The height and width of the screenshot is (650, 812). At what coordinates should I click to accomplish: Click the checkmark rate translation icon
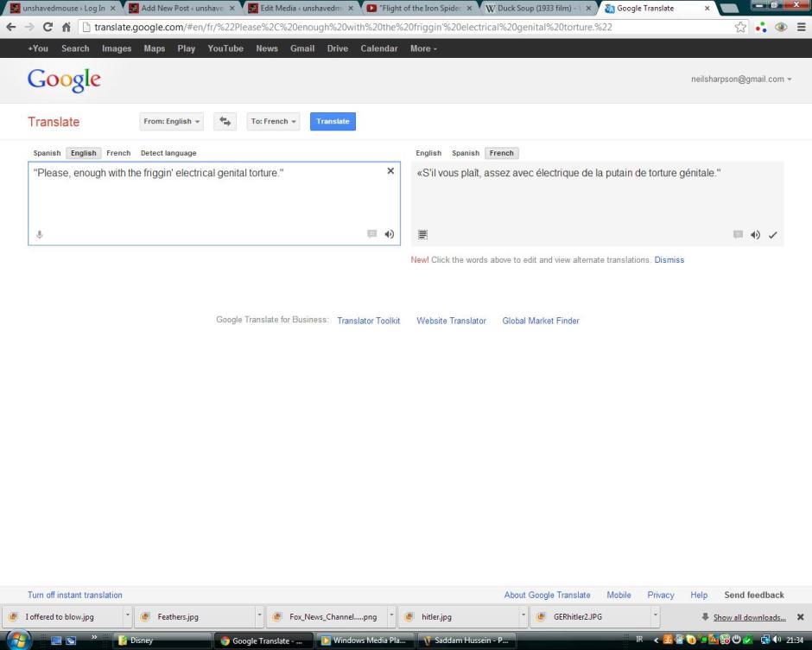[x=773, y=235]
